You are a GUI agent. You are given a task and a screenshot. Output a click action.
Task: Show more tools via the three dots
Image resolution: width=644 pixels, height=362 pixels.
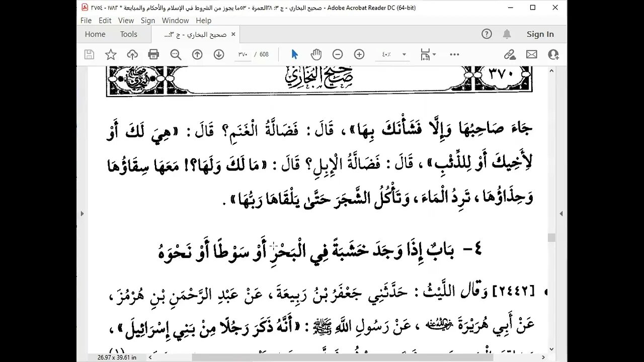coord(454,54)
